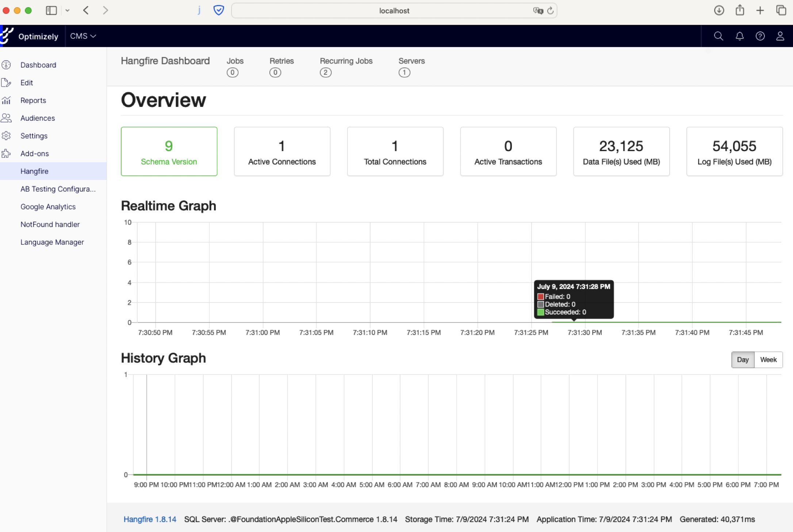
Task: Click the Log File(s) Used card
Action: tap(735, 151)
